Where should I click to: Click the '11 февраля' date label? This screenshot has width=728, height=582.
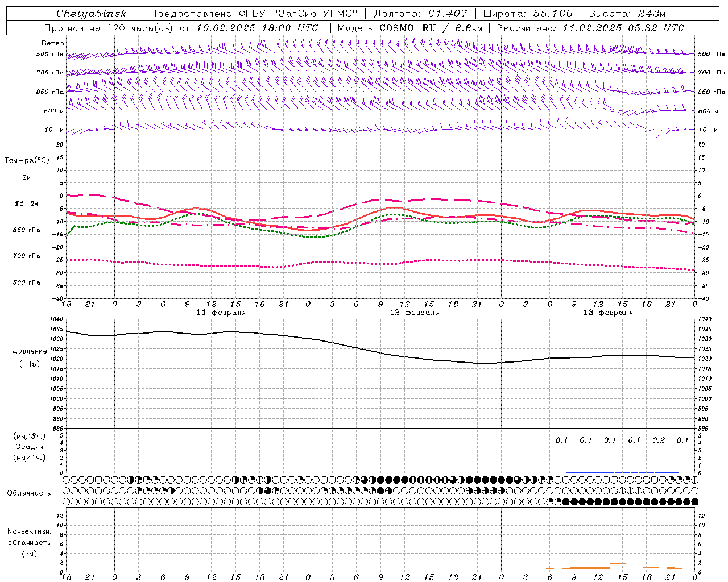pyautogui.click(x=221, y=313)
